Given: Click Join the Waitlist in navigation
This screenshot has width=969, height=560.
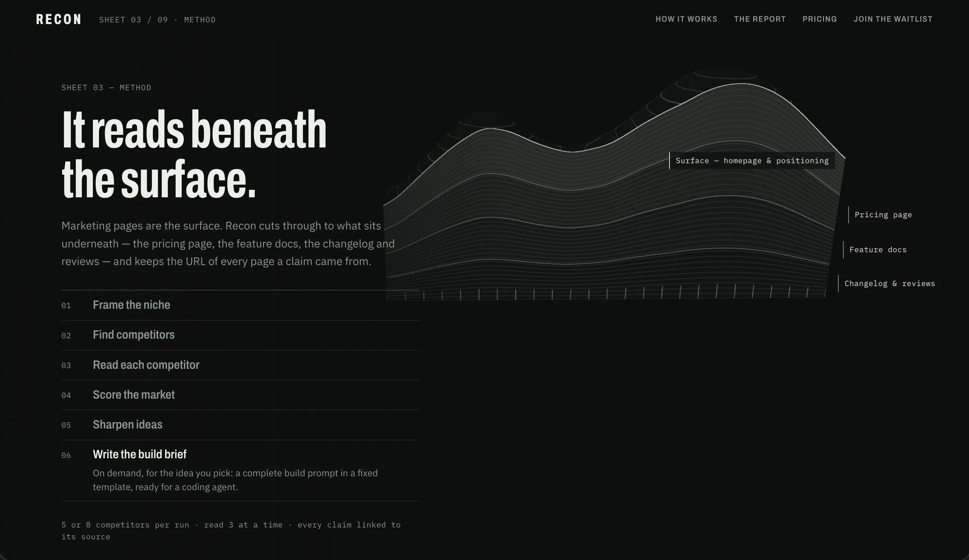Looking at the screenshot, I should coord(893,19).
